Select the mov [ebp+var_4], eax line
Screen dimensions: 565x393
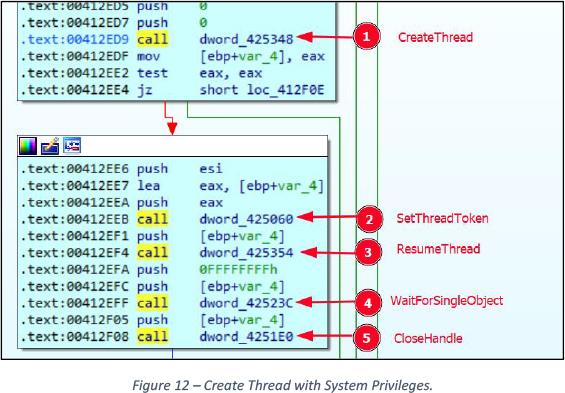(173, 56)
